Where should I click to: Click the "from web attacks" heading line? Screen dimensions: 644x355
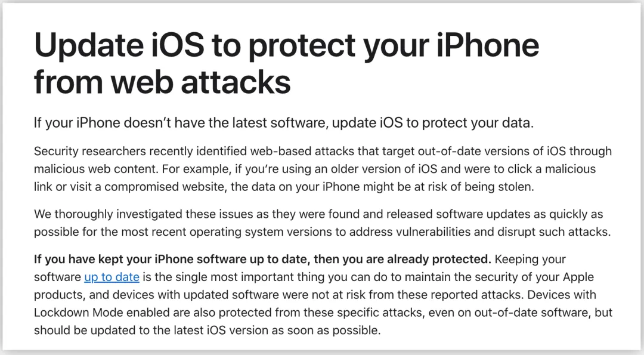pos(162,82)
